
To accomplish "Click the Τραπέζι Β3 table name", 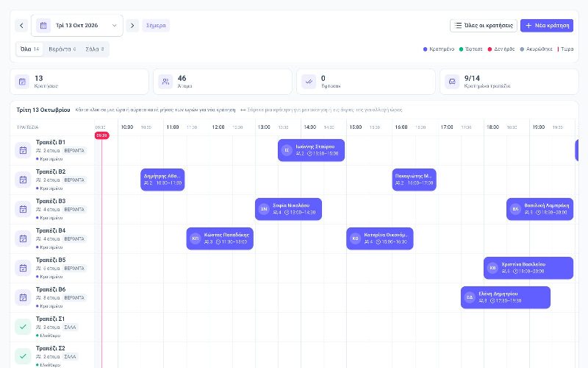I will [x=51, y=201].
